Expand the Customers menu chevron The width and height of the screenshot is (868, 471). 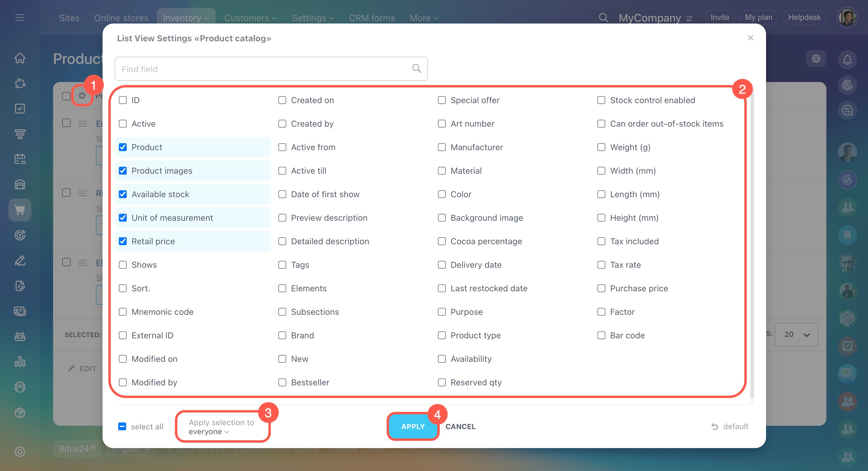[x=274, y=18]
